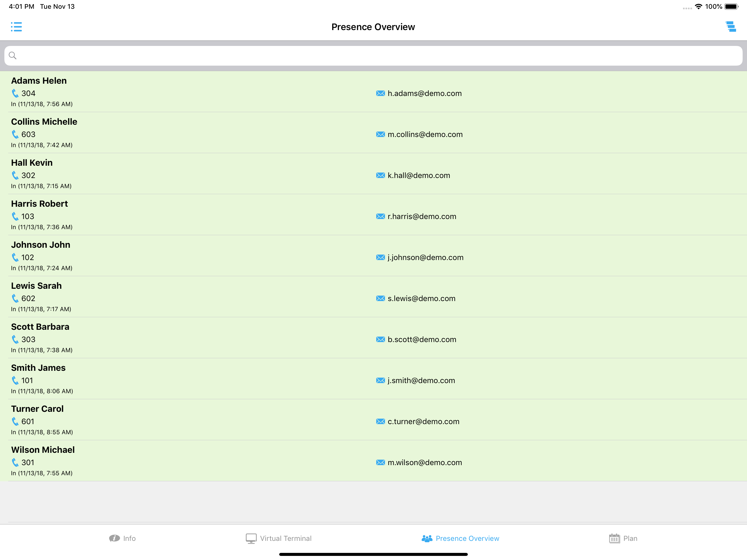Open the Virtual Terminal tab
Image resolution: width=747 pixels, height=560 pixels.
pyautogui.click(x=279, y=538)
